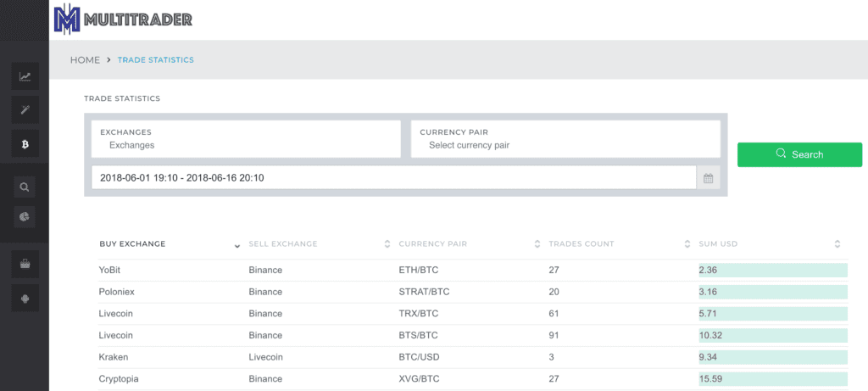868x391 pixels.
Task: Open the Android robot sidebar icon
Action: [x=25, y=299]
